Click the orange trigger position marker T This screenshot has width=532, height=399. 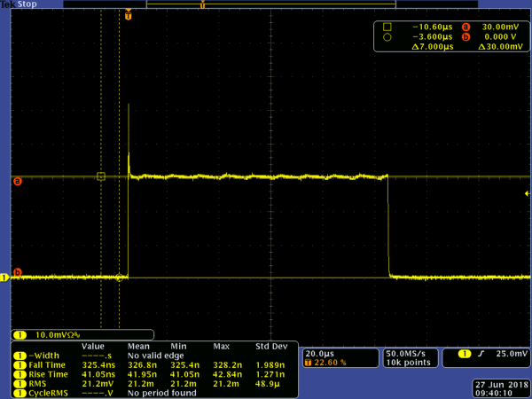129,16
